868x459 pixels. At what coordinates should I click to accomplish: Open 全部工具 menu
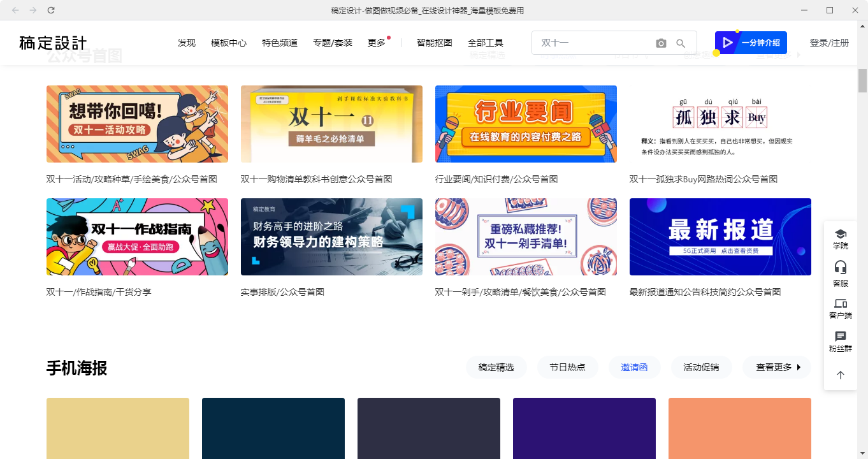(486, 43)
